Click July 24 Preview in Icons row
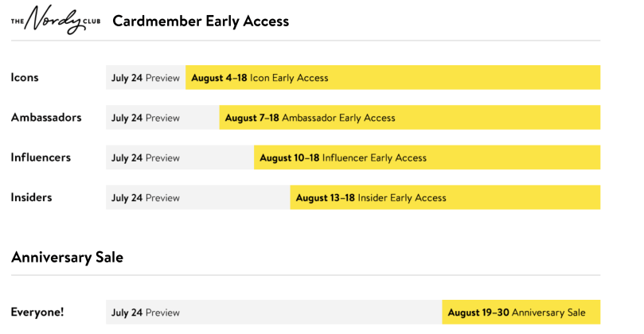The image size is (644, 334). tap(146, 78)
